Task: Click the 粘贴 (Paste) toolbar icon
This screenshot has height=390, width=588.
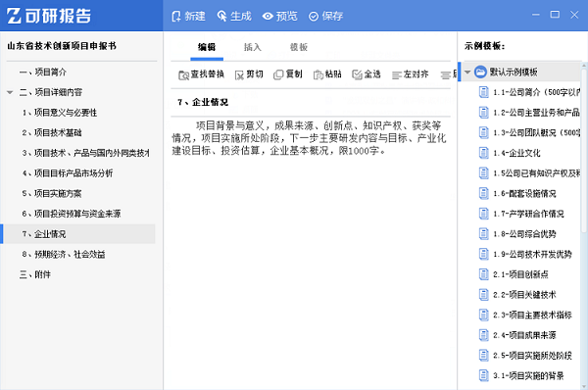Action: [318, 75]
